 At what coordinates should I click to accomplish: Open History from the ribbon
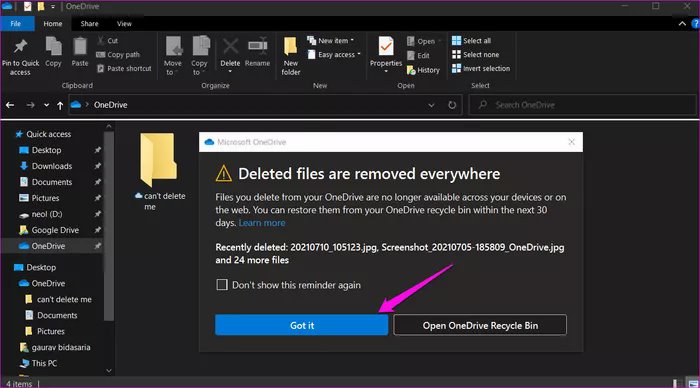point(423,70)
